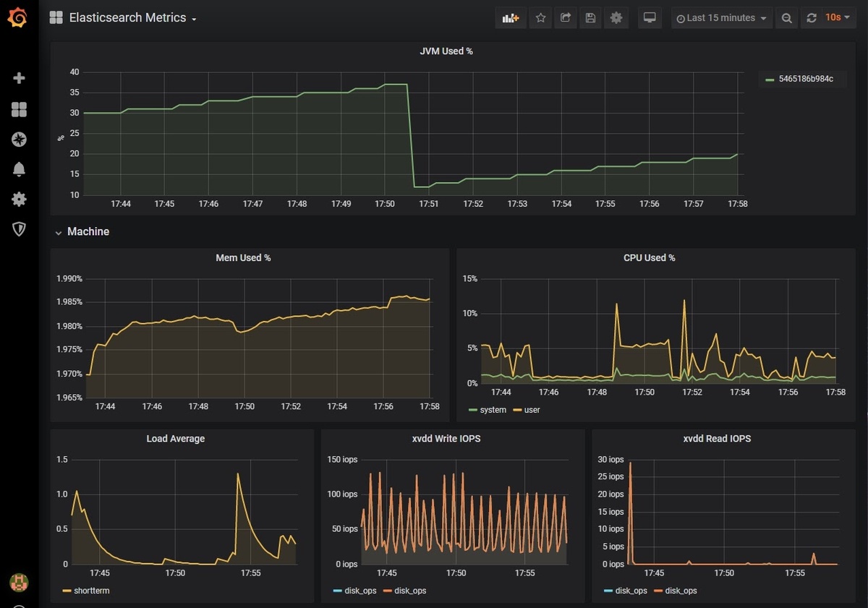868x608 pixels.
Task: Click the Create plus icon in sidebar
Action: (x=20, y=78)
